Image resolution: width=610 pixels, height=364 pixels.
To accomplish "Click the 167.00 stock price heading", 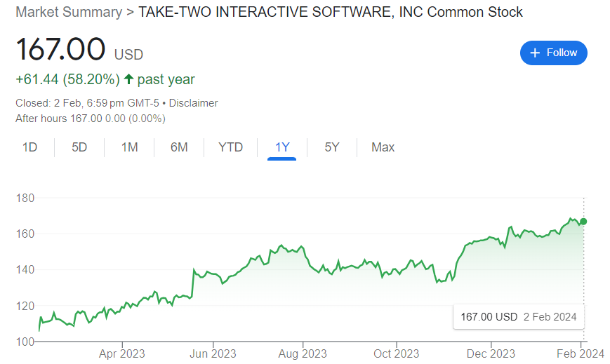I will 60,50.
